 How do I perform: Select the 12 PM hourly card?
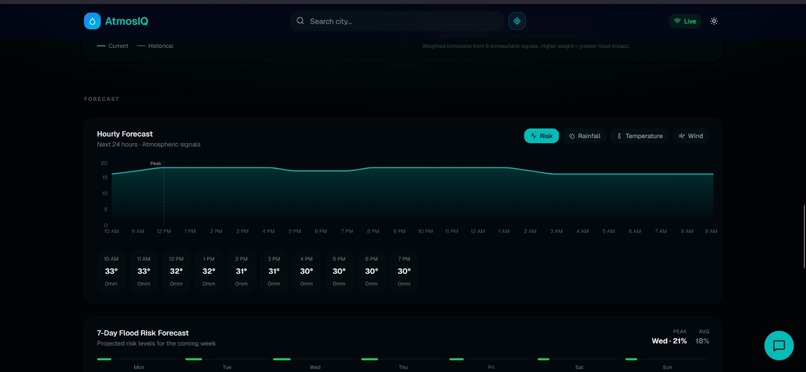click(176, 271)
